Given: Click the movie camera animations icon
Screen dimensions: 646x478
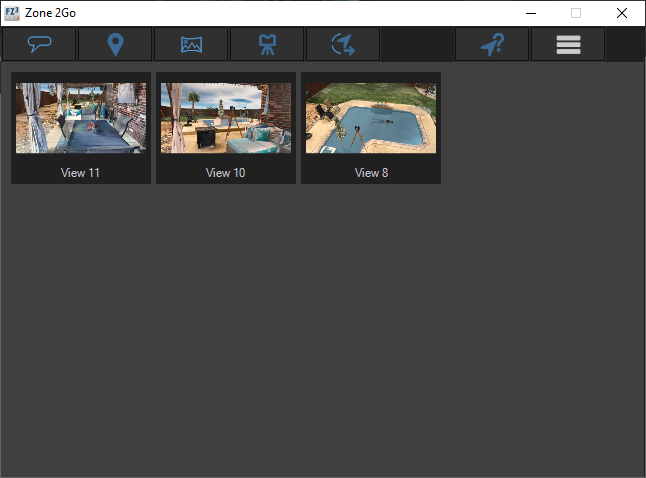Looking at the screenshot, I should pyautogui.click(x=267, y=44).
